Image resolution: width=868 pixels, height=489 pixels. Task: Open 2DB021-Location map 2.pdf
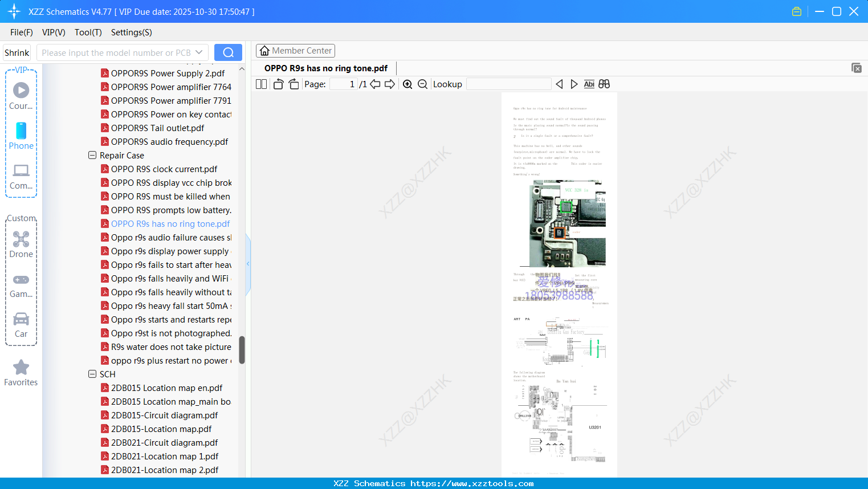click(165, 470)
